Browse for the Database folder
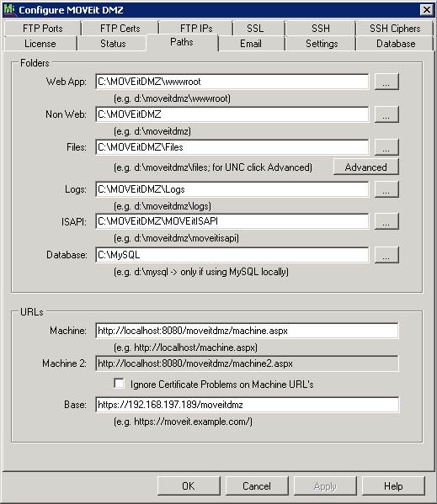The height and width of the screenshot is (504, 437). pos(386,255)
